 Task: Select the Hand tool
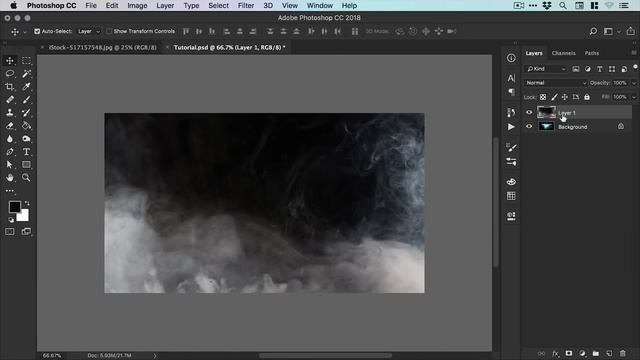pyautogui.click(x=10, y=178)
